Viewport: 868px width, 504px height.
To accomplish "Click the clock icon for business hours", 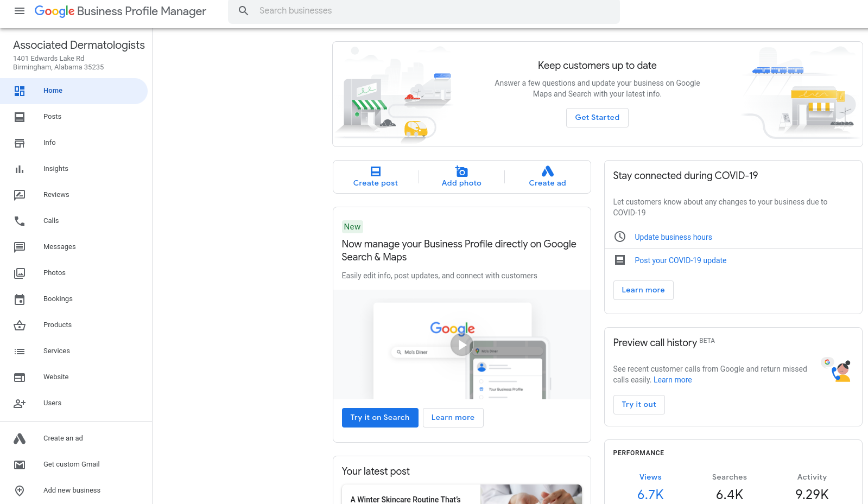I will click(620, 237).
